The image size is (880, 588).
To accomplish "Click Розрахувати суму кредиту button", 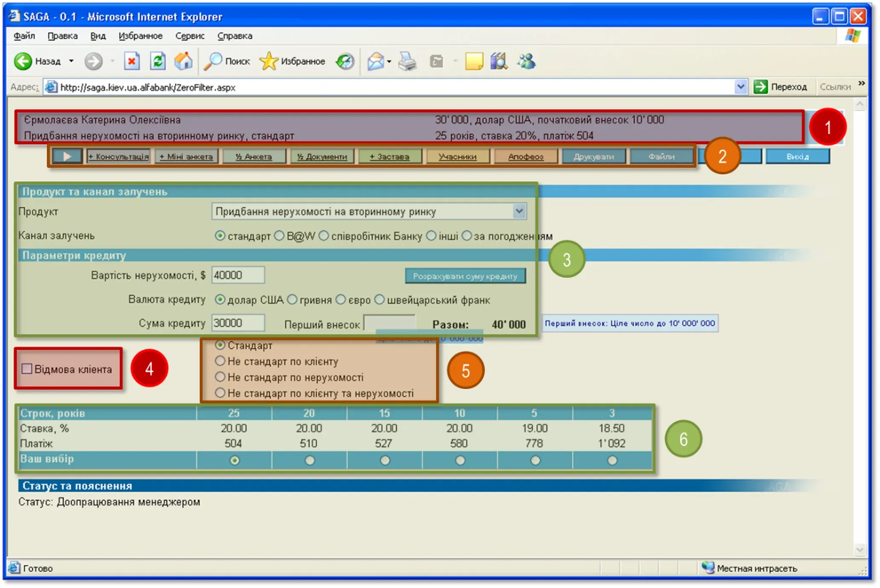I will 465,276.
